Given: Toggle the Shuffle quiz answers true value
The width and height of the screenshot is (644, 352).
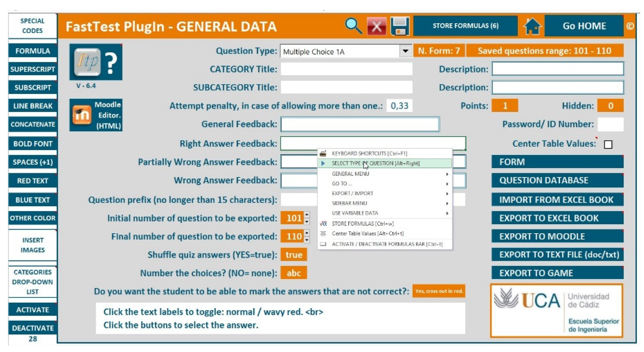Looking at the screenshot, I should tap(294, 255).
